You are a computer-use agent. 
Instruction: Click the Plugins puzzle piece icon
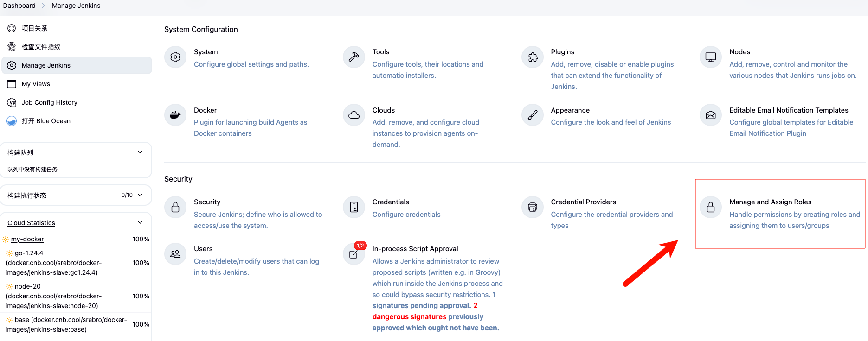tap(533, 57)
